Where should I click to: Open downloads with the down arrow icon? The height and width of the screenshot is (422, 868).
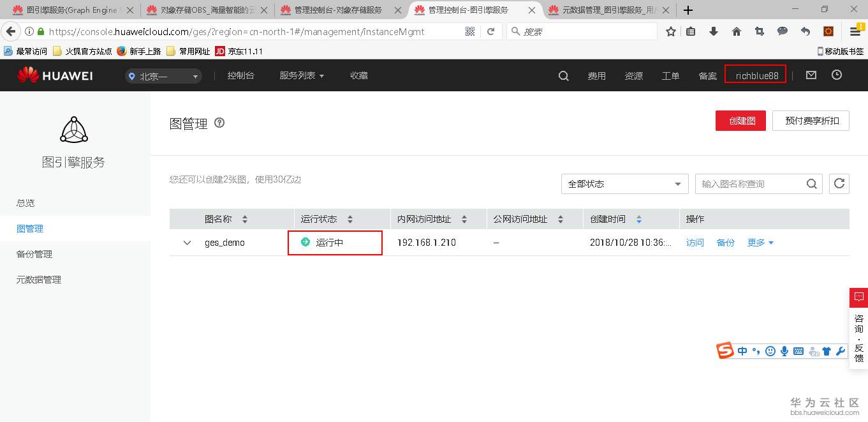[714, 31]
